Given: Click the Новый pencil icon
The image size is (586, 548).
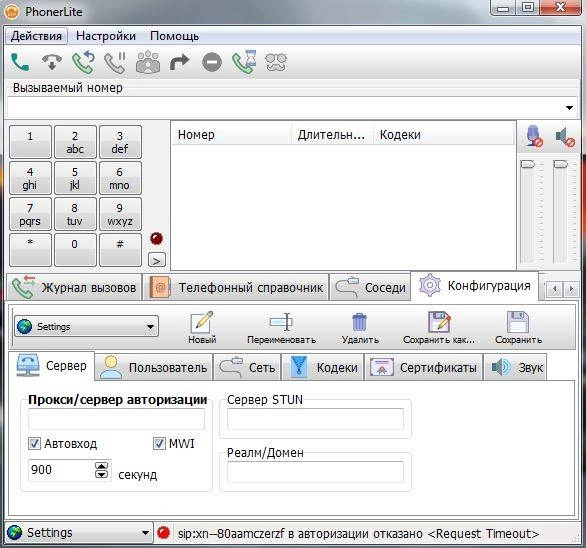Looking at the screenshot, I should [x=202, y=327].
